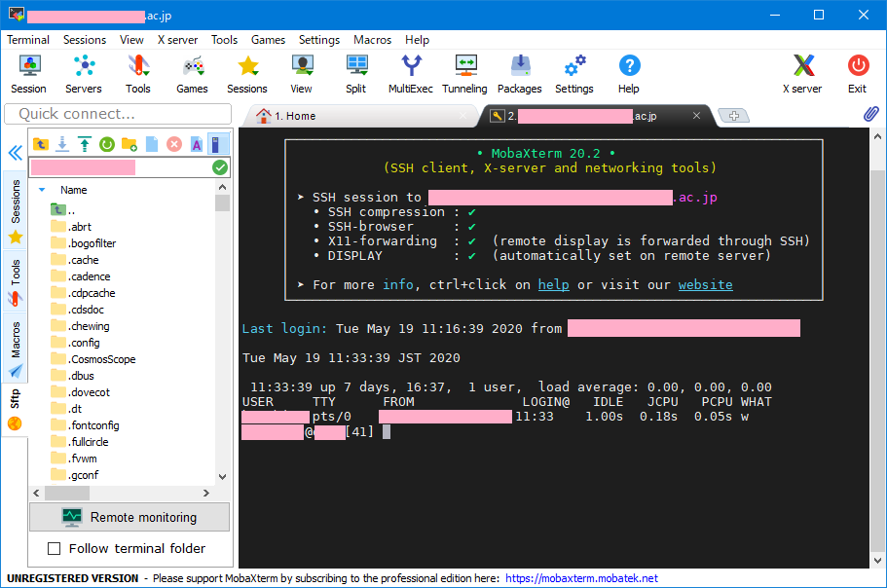Image resolution: width=887 pixels, height=588 pixels.
Task: Click the rename icon in SFTP toolbar
Action: [x=197, y=145]
